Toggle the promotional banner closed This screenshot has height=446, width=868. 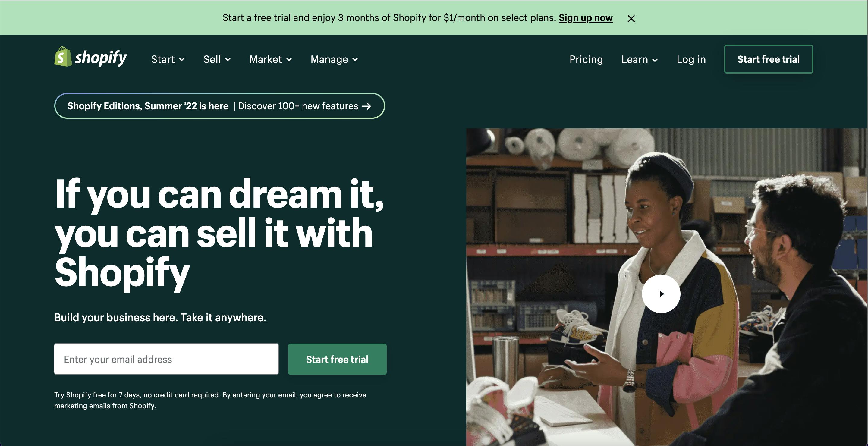click(631, 18)
